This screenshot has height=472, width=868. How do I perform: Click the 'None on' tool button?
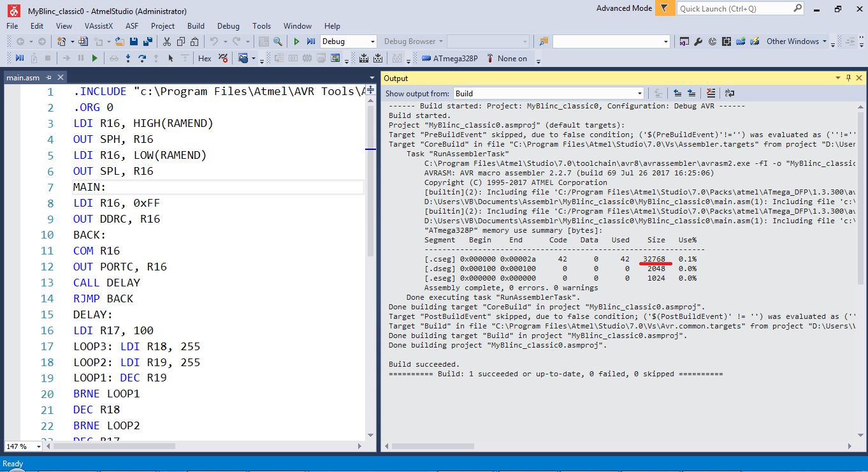[507, 58]
